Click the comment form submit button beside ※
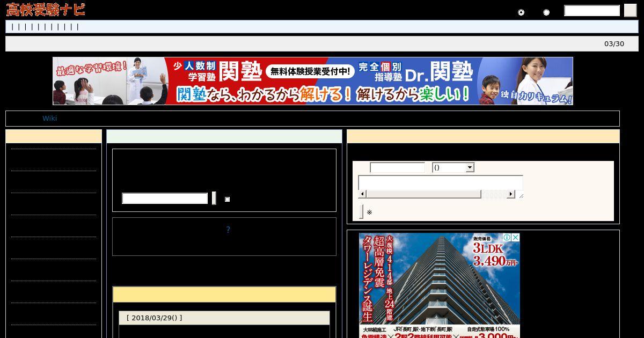 tap(361, 212)
